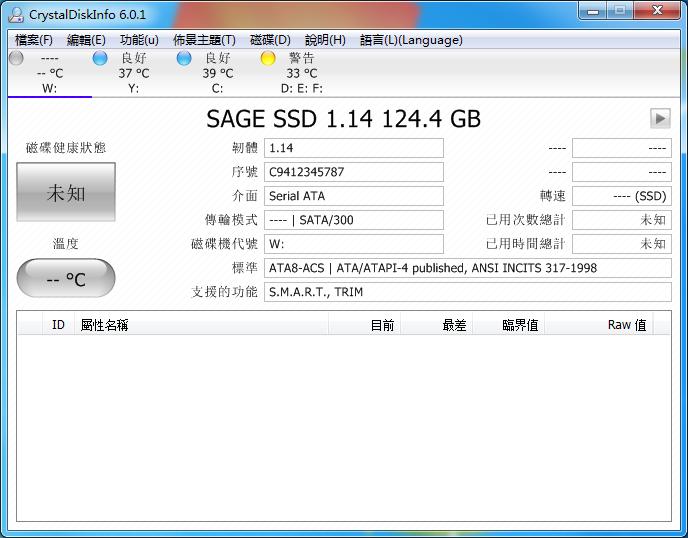
Task: Open the 編輯(E) menu
Action: point(86,40)
